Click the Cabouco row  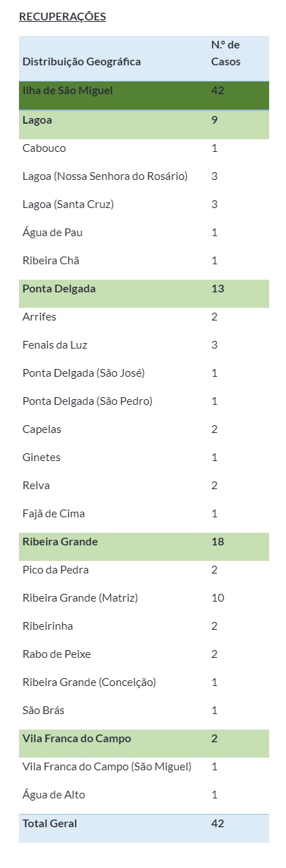point(144,148)
